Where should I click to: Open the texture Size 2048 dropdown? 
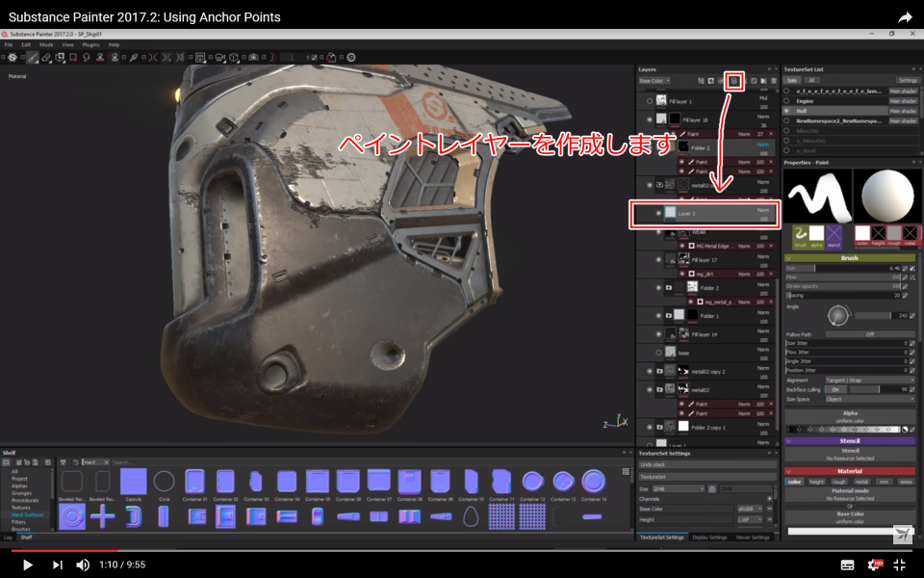[x=678, y=489]
